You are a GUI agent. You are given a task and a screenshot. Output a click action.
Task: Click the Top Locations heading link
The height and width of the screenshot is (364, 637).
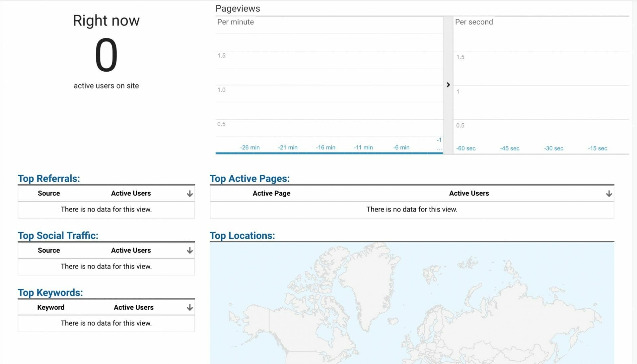coord(242,235)
